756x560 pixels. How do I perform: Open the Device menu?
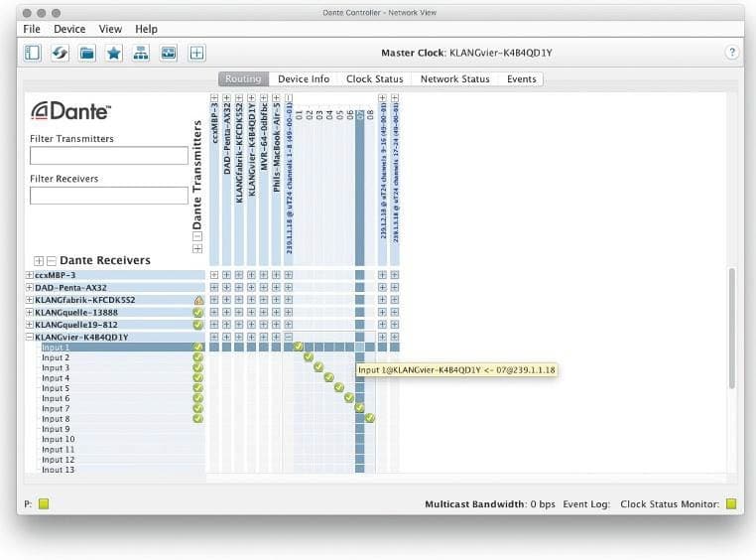click(69, 30)
